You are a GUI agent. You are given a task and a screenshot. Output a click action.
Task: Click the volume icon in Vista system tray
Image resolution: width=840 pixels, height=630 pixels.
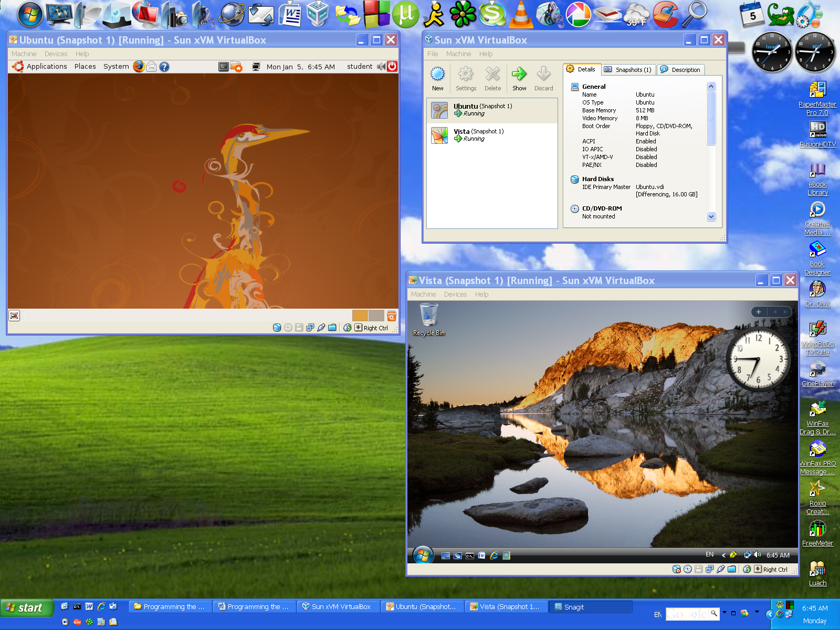757,554
